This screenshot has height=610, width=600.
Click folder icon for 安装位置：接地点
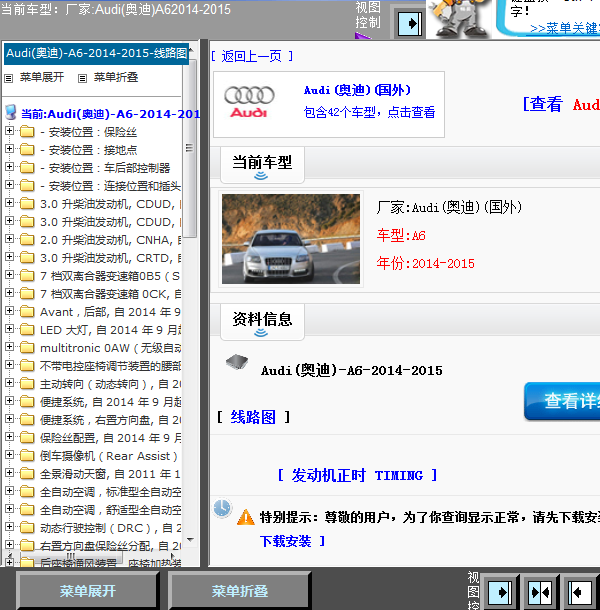point(27,149)
